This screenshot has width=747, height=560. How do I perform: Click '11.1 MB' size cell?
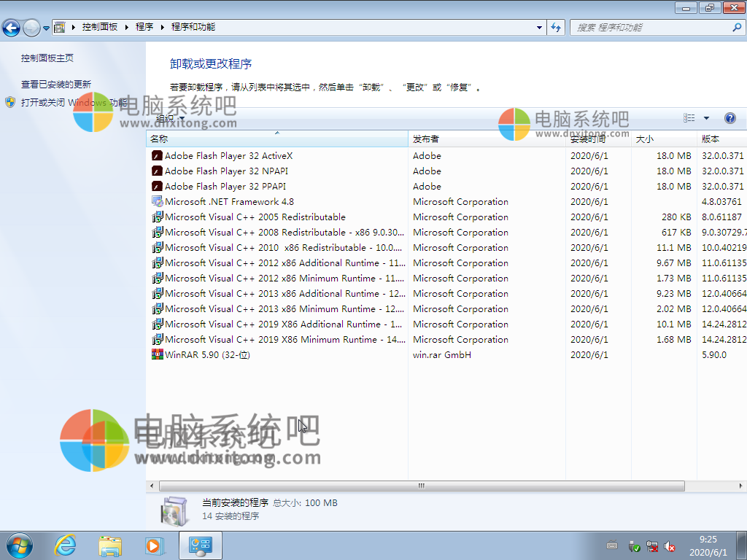pos(673,248)
